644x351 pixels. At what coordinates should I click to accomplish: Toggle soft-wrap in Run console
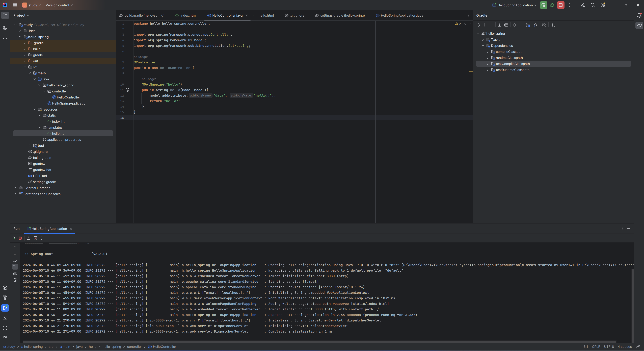[15, 260]
